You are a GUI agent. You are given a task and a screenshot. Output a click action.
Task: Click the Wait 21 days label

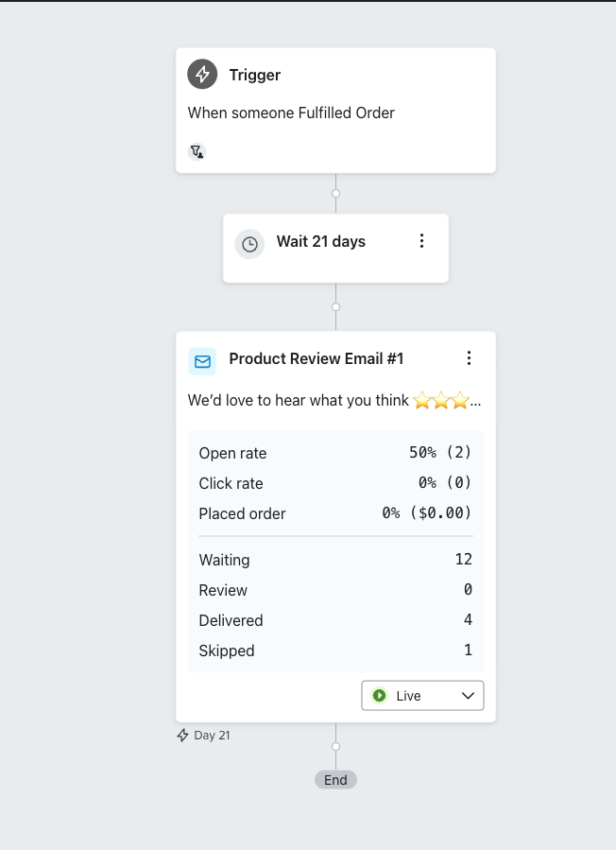(321, 242)
